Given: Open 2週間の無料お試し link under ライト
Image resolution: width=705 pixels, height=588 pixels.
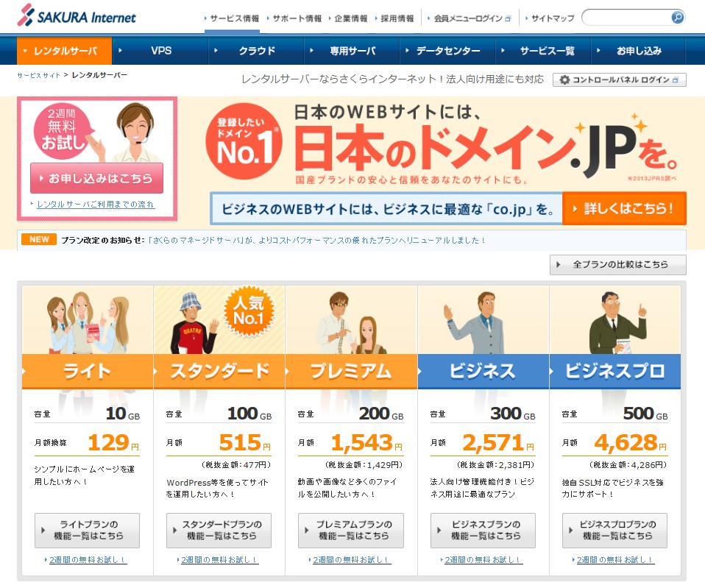Looking at the screenshot, I should pyautogui.click(x=88, y=560).
